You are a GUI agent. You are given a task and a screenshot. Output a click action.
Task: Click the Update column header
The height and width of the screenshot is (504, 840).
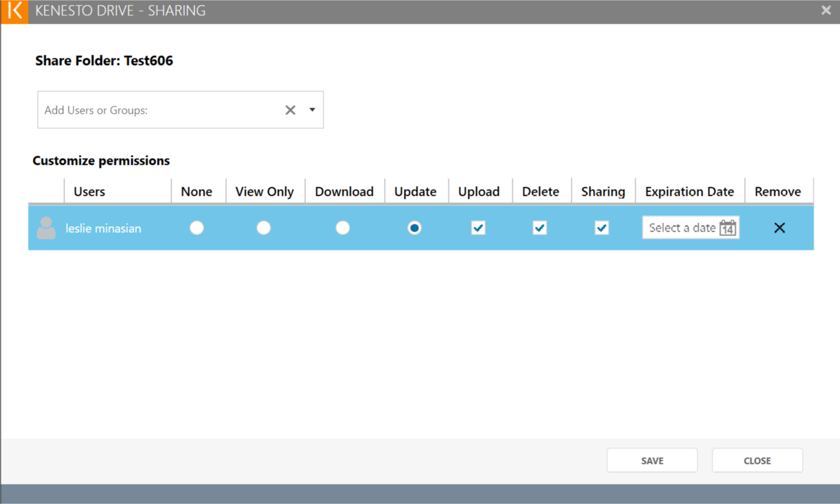(417, 192)
